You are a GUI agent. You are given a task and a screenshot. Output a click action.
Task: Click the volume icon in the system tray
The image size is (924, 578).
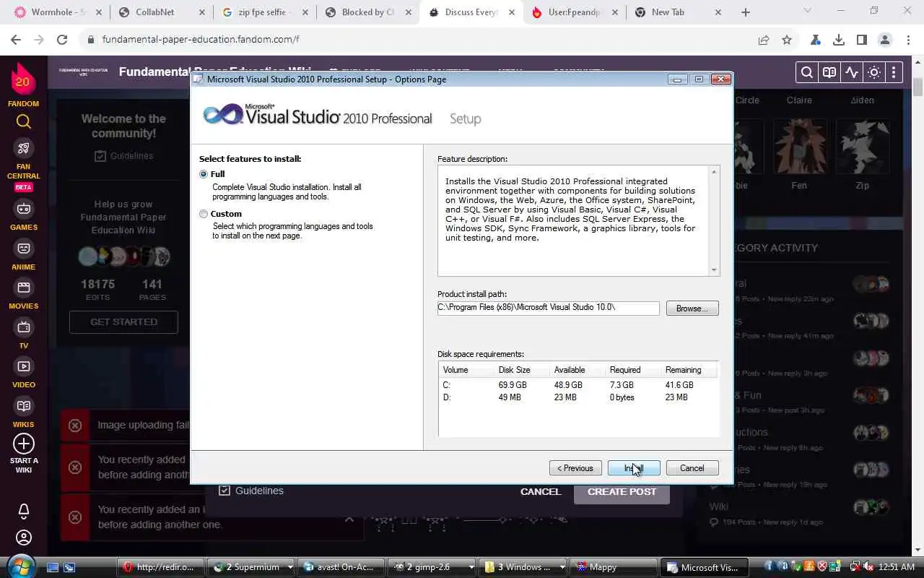[868, 567]
